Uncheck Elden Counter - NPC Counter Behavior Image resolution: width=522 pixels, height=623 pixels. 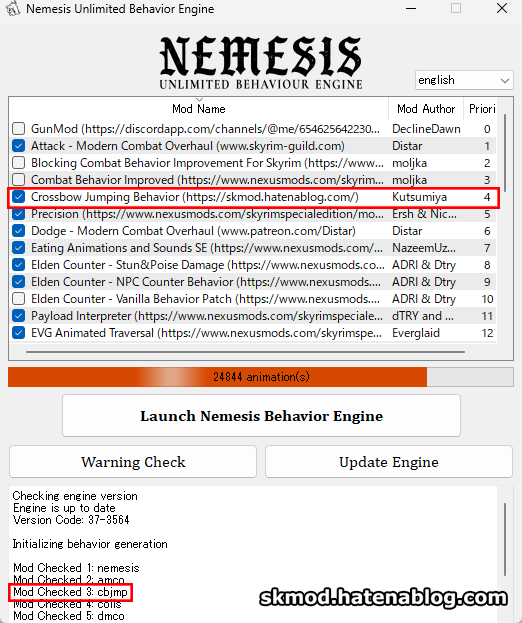(18, 282)
